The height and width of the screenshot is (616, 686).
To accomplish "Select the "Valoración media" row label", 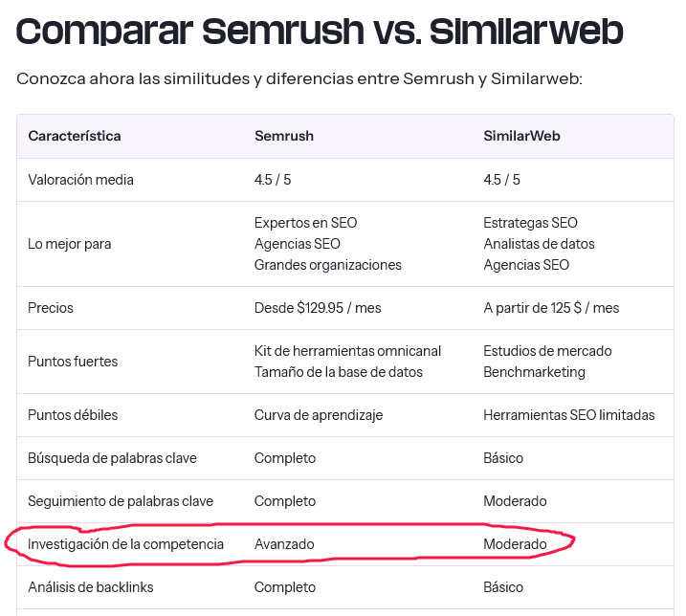I will pos(80,180).
